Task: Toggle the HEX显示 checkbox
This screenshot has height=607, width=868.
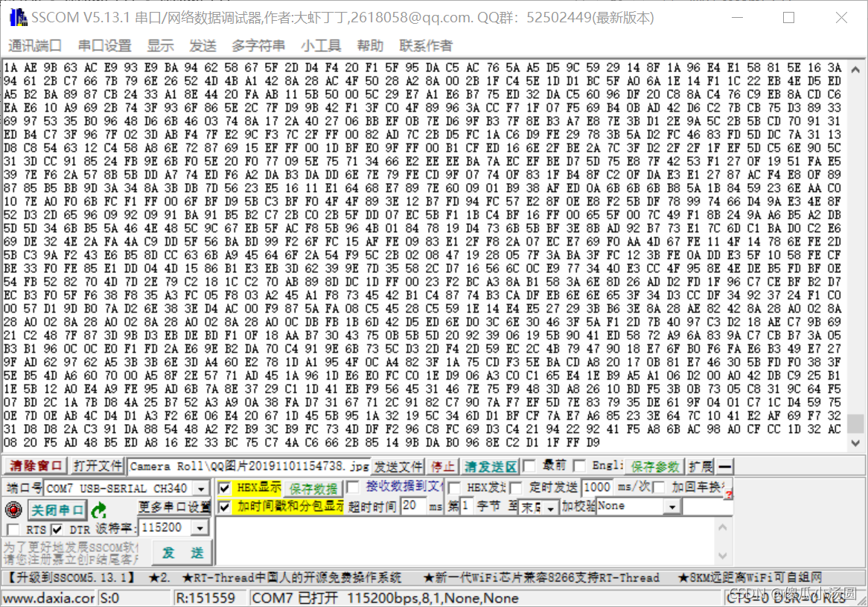Action: pos(224,488)
